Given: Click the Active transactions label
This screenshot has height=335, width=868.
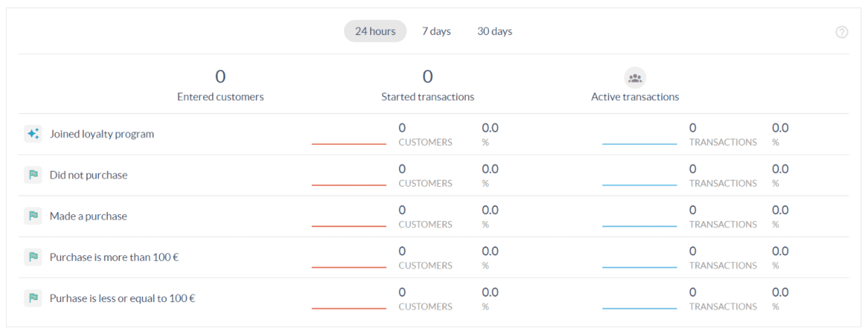Looking at the screenshot, I should pyautogui.click(x=635, y=97).
